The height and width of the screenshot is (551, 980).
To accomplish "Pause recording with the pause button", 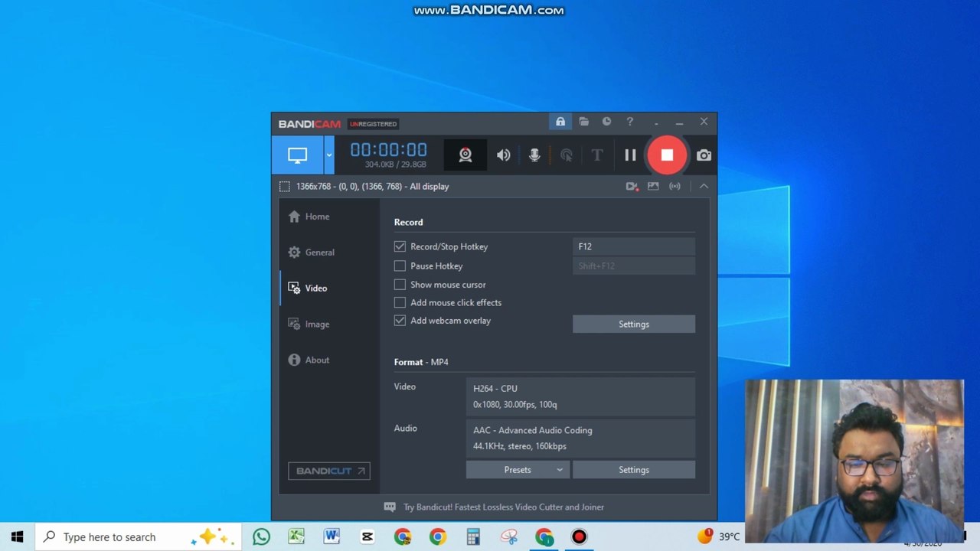I will pos(630,155).
